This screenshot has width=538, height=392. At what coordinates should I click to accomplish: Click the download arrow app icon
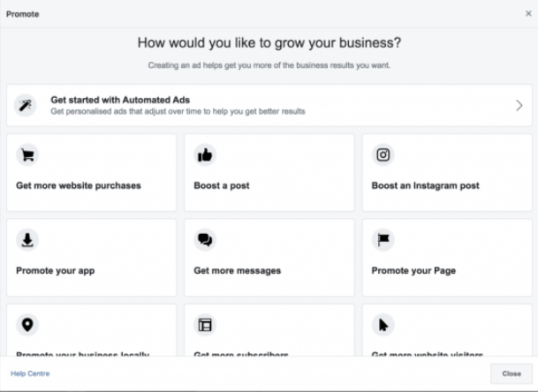point(28,240)
